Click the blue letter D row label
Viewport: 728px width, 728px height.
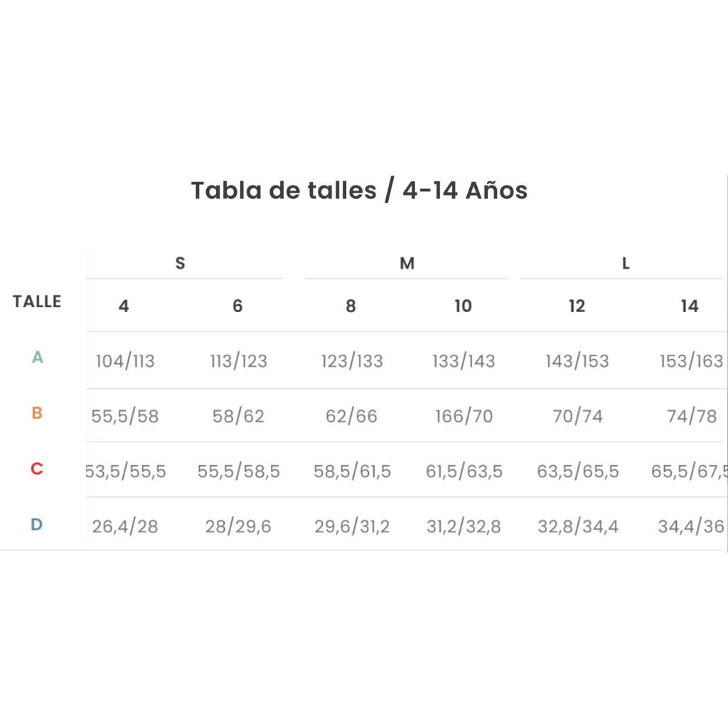[x=37, y=525]
